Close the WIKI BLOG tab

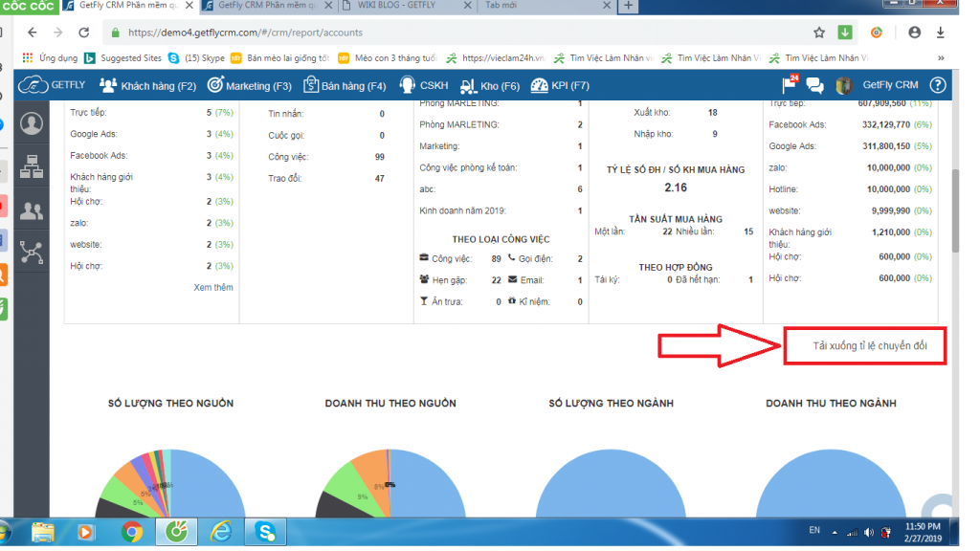point(467,5)
